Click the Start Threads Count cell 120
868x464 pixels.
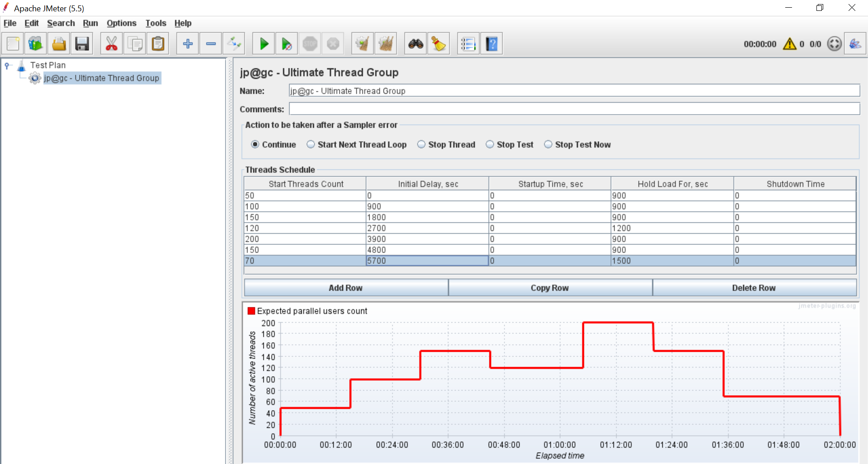[x=305, y=228]
